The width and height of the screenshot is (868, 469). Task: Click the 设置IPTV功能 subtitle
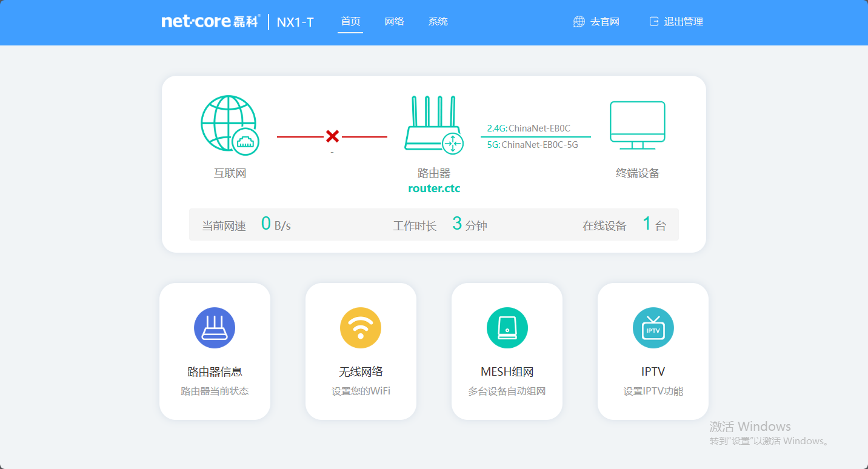pyautogui.click(x=653, y=391)
